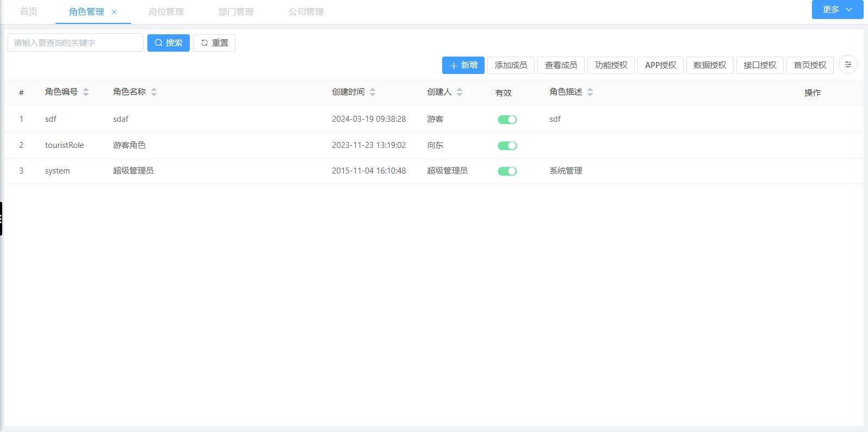Click the left sidebar collapse handle
Image resolution: width=868 pixels, height=432 pixels.
pyautogui.click(x=1, y=219)
